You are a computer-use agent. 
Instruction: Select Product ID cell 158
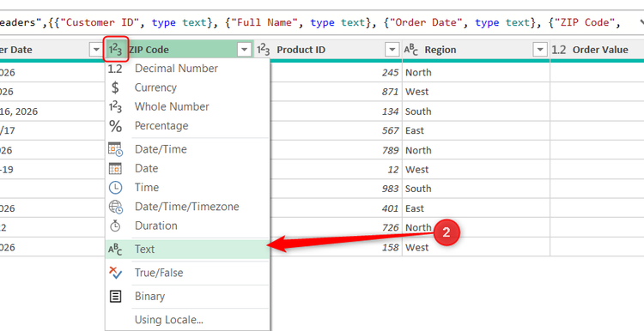(336, 247)
